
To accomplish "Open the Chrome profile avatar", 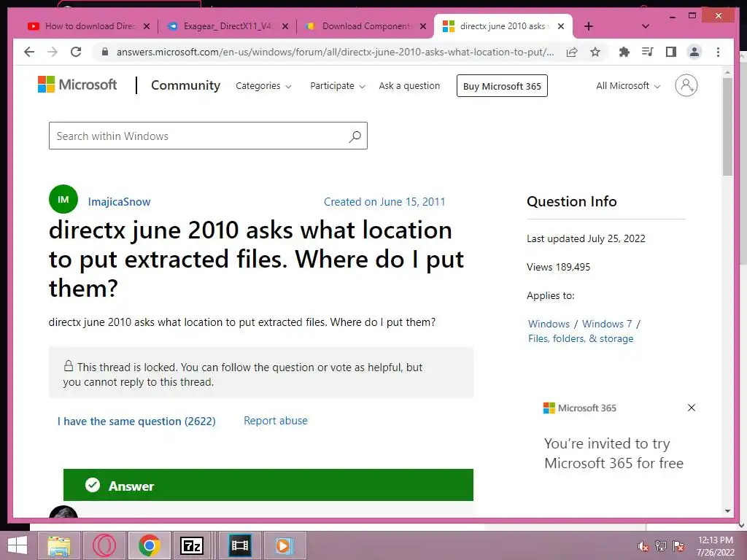I will pyautogui.click(x=694, y=52).
